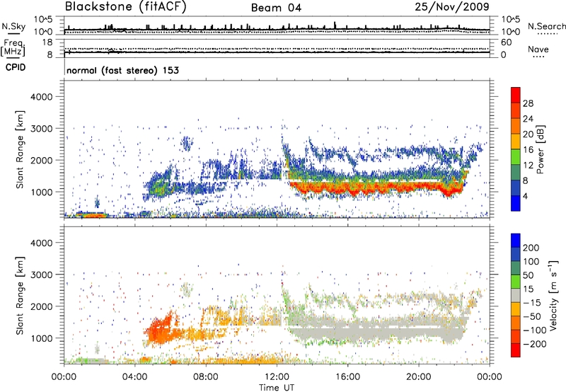Viewport: 566px width, 392px height.
Task: Click the gray -15 to 15 velocity swatch
Action: tap(516, 295)
